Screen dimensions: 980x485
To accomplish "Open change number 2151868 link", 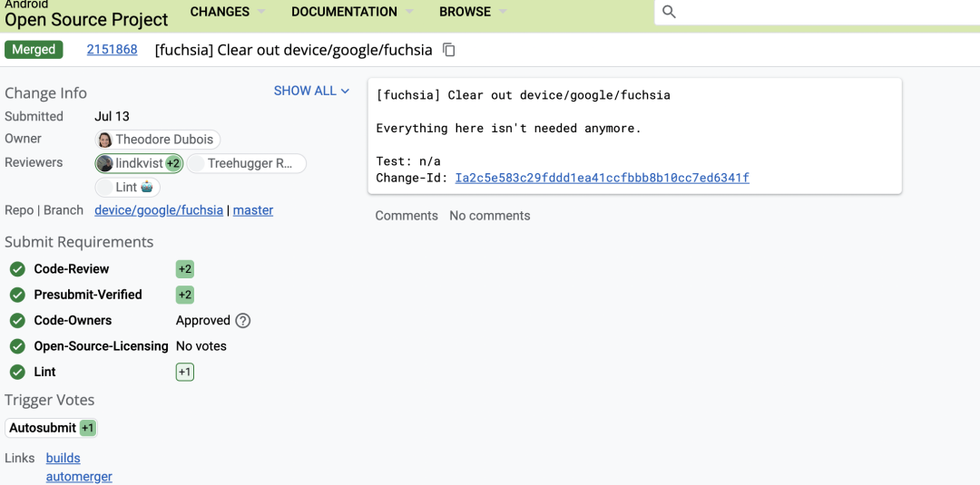I will pos(112,50).
